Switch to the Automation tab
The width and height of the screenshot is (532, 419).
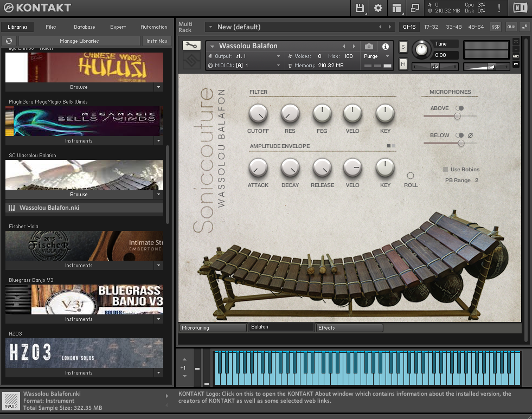[x=154, y=27]
